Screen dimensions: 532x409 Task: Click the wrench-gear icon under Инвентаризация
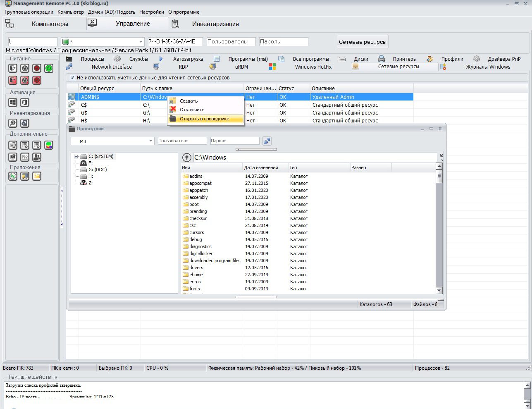(13, 123)
